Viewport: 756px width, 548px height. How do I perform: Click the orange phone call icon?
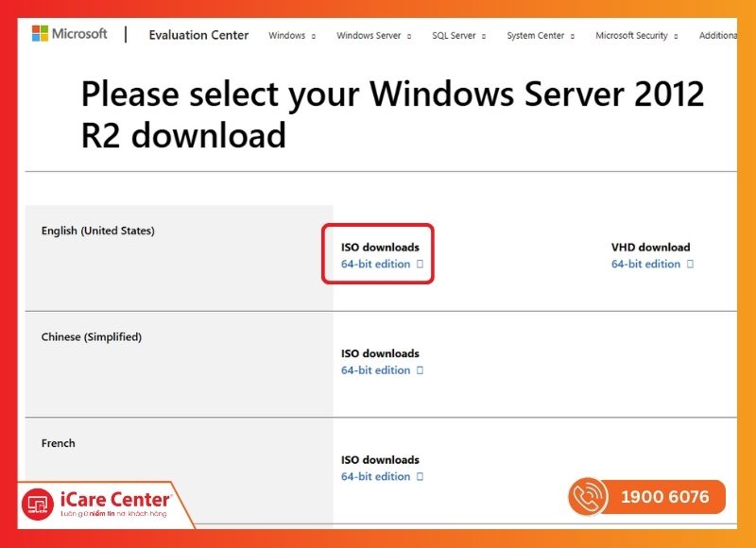click(588, 496)
